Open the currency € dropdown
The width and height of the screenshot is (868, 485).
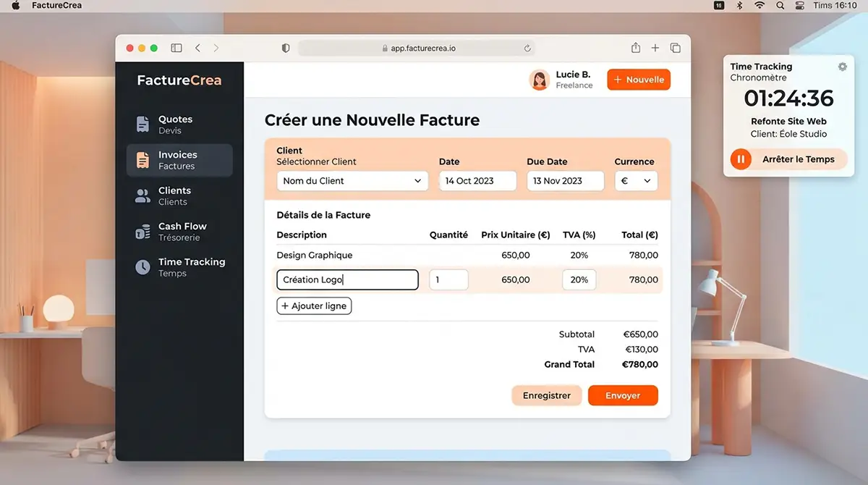pos(636,181)
